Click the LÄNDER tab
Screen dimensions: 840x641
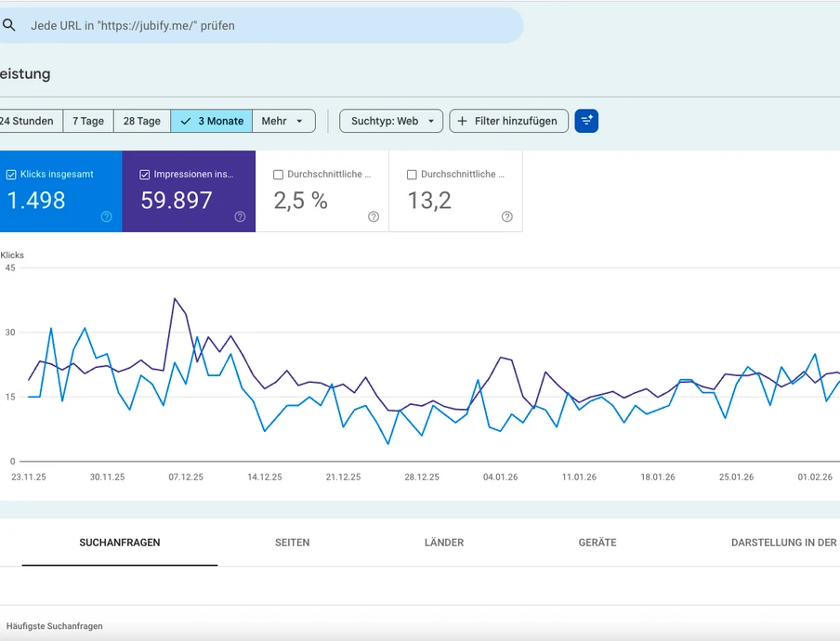tap(443, 543)
